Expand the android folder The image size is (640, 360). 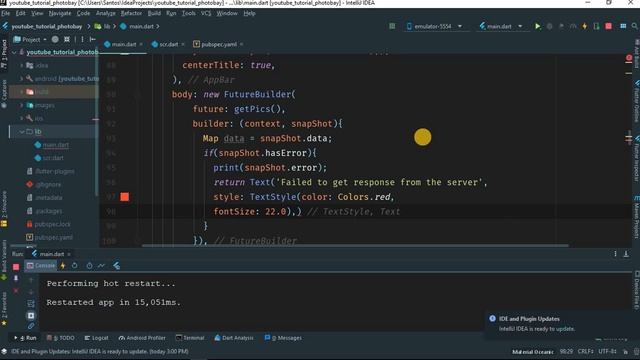pyautogui.click(x=22, y=78)
